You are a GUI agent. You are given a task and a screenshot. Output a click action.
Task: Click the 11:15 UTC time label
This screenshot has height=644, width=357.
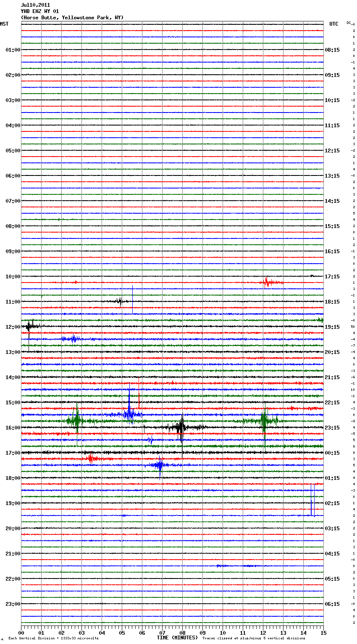332,126
